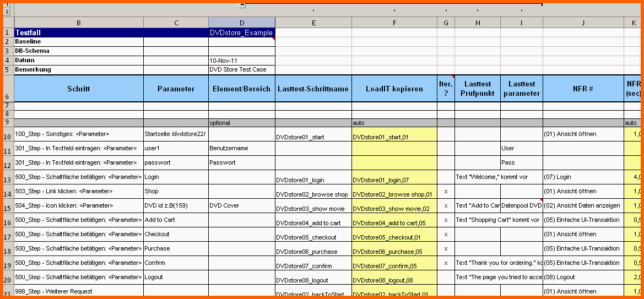Select column E header
Image resolution: width=644 pixels, height=299 pixels.
point(313,23)
